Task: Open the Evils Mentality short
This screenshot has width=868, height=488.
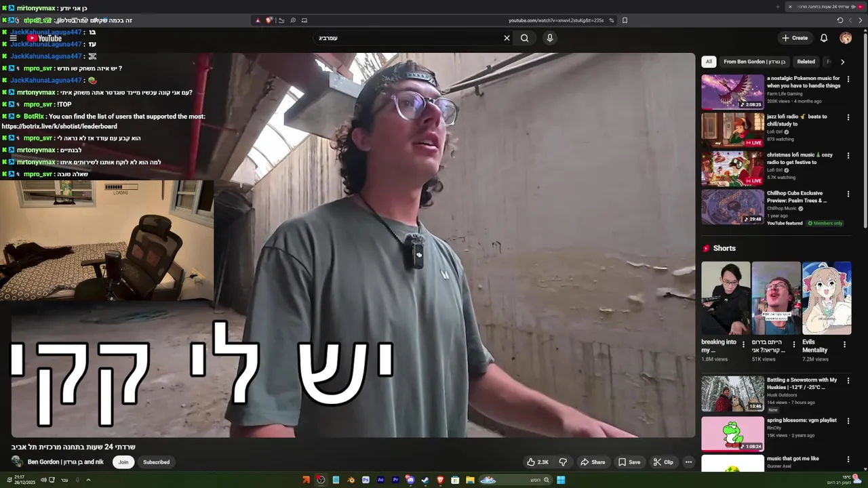Action: pyautogui.click(x=827, y=298)
